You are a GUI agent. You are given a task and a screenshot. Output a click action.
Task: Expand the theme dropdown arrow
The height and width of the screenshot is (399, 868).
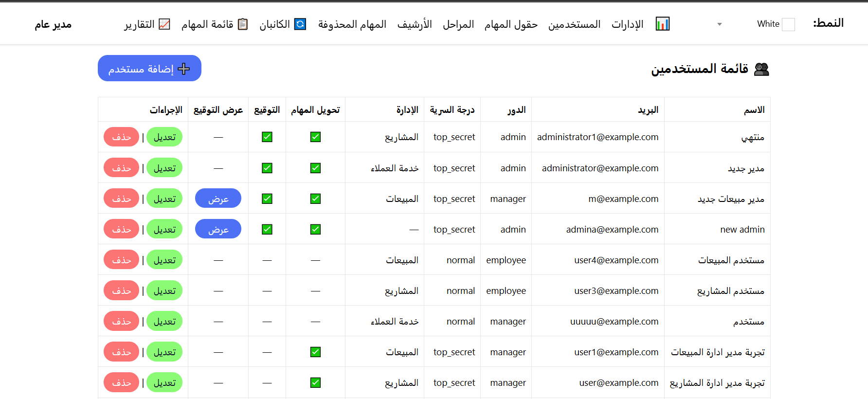click(x=720, y=24)
